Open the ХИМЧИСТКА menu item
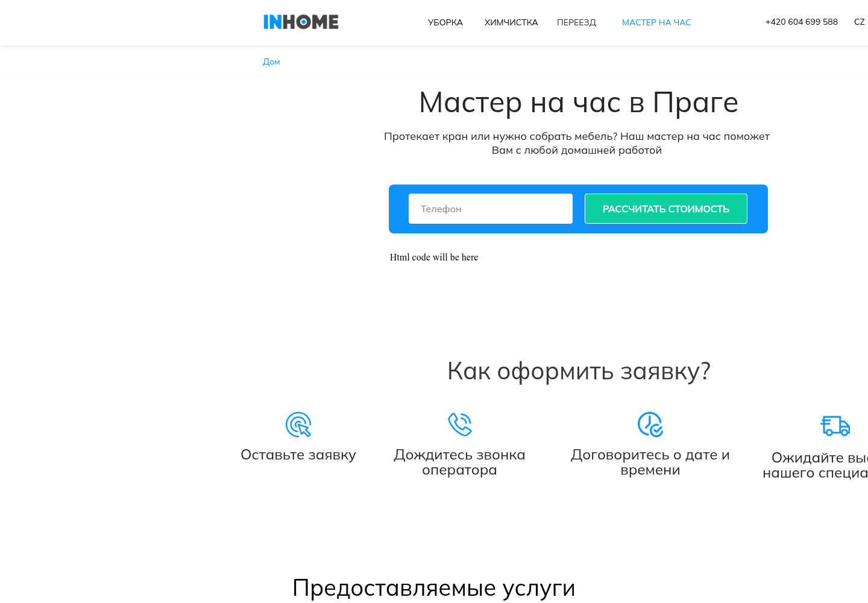The height and width of the screenshot is (603, 868). pyautogui.click(x=511, y=22)
